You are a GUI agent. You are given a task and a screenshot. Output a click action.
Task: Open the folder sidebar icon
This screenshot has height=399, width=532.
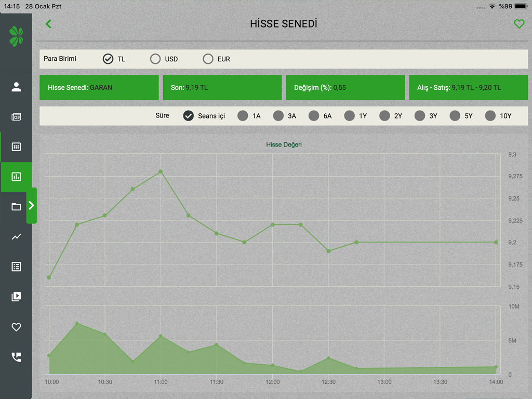coord(16,207)
